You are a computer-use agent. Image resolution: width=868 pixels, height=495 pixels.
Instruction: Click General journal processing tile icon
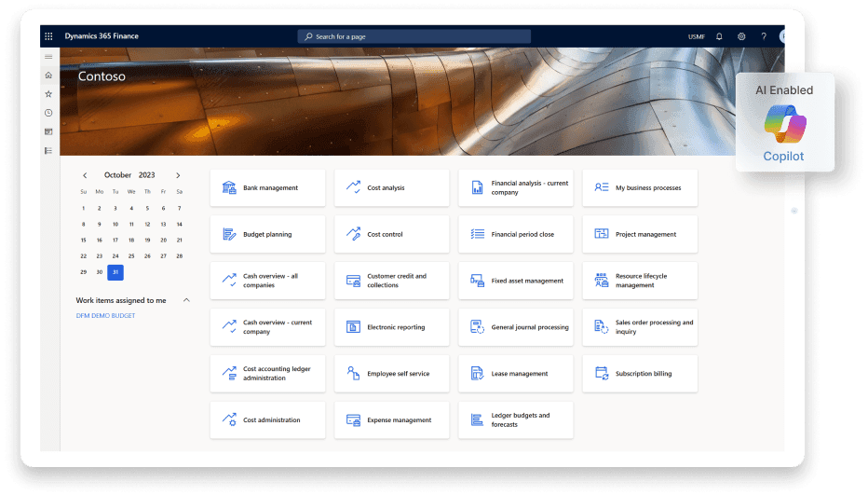tap(477, 327)
